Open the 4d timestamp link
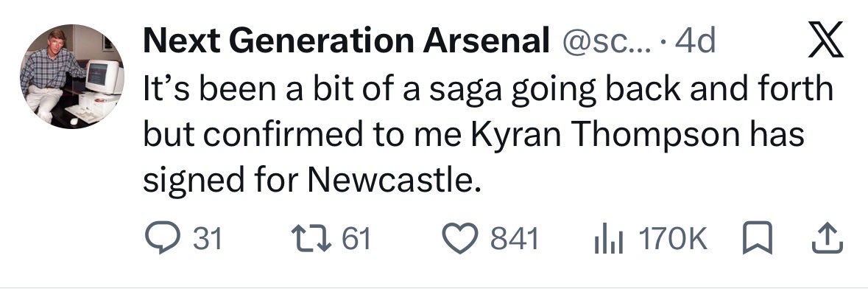The image size is (868, 289). click(695, 41)
